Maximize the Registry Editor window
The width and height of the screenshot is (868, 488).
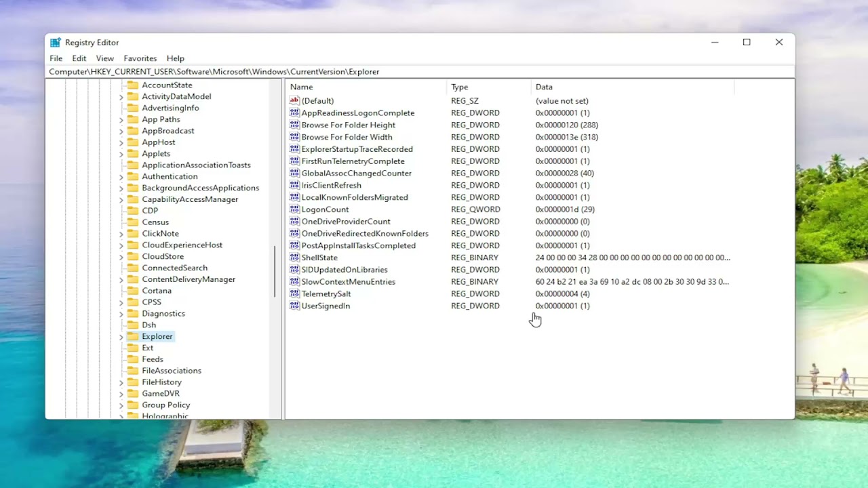[747, 42]
